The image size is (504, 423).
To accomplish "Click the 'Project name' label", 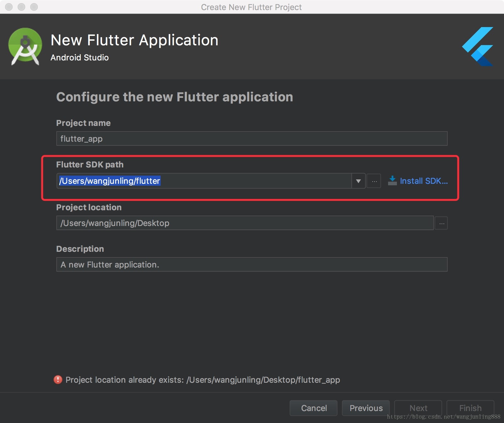I will click(x=83, y=123).
